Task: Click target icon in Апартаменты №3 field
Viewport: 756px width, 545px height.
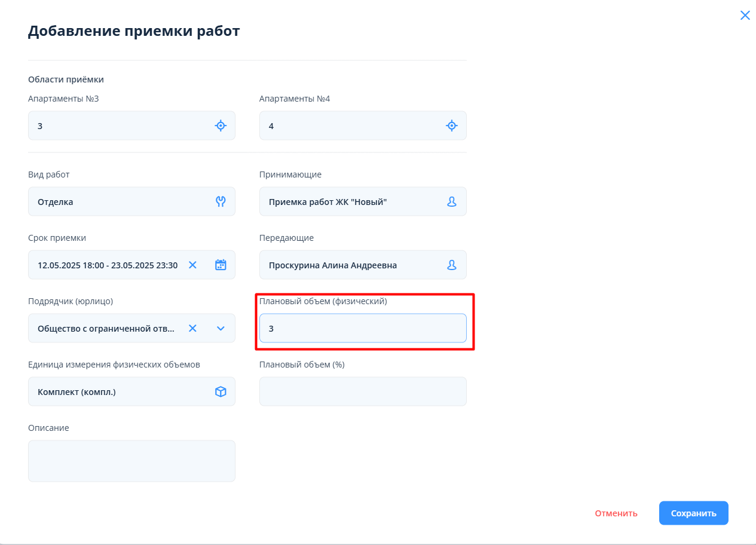Action: point(221,125)
